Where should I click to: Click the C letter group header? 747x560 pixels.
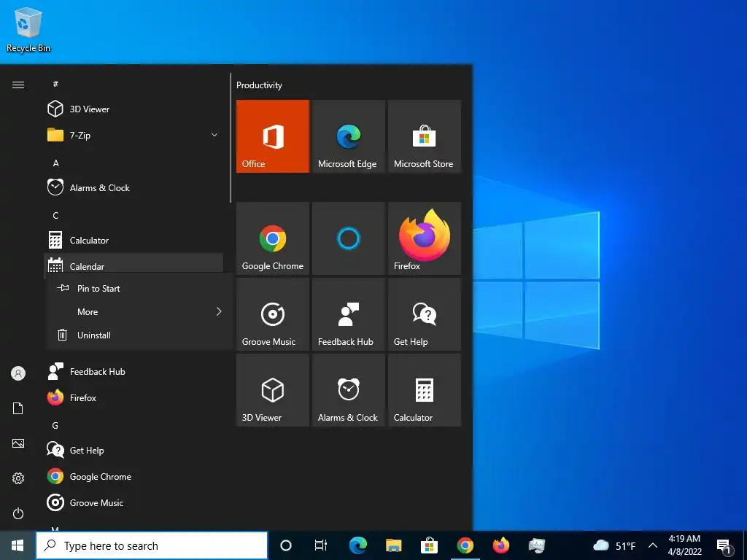55,215
